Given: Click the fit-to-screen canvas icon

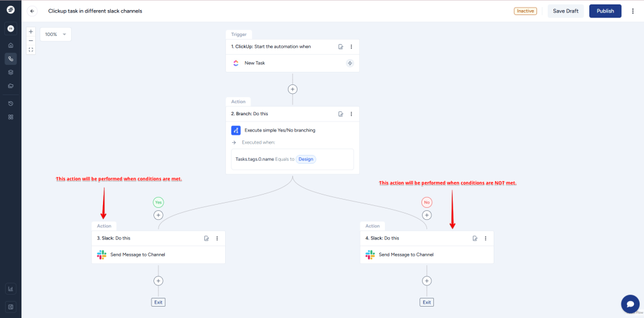Looking at the screenshot, I should click(x=31, y=49).
